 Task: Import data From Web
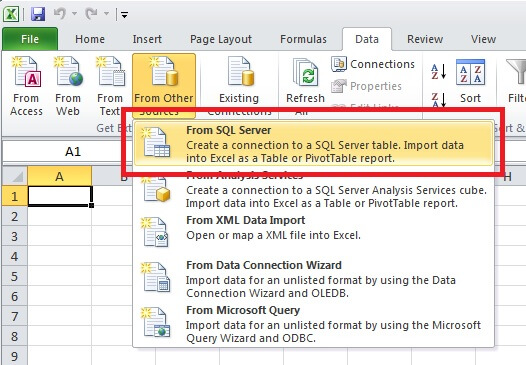68,86
